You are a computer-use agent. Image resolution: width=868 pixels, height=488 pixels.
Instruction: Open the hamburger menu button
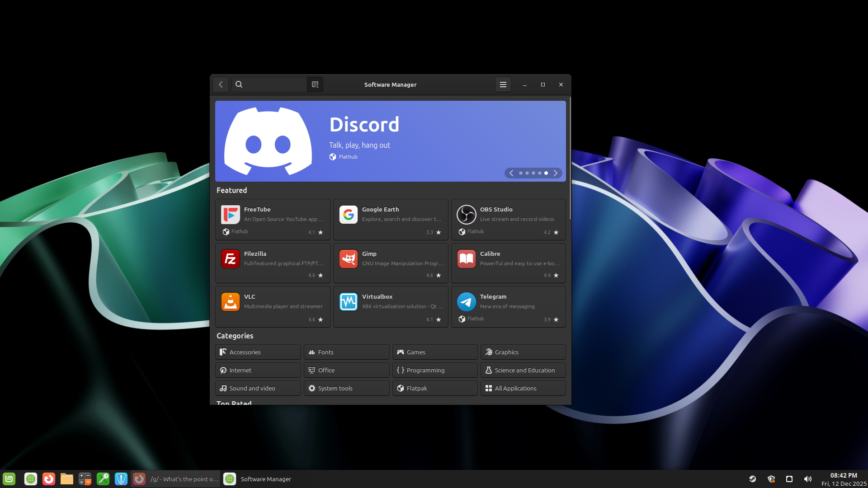click(x=503, y=84)
